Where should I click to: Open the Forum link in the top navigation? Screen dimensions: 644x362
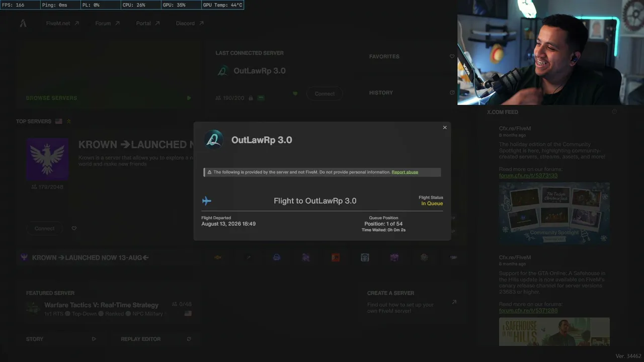click(x=107, y=23)
